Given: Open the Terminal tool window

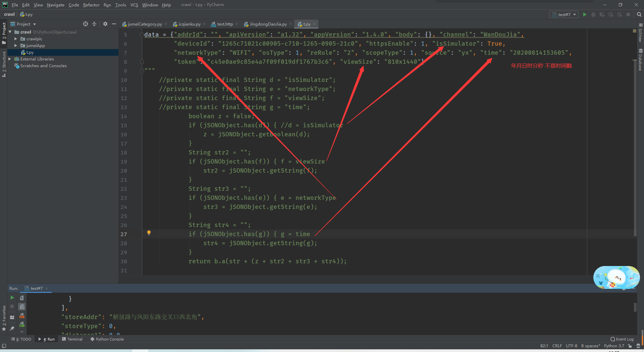Looking at the screenshot, I should pos(72,339).
